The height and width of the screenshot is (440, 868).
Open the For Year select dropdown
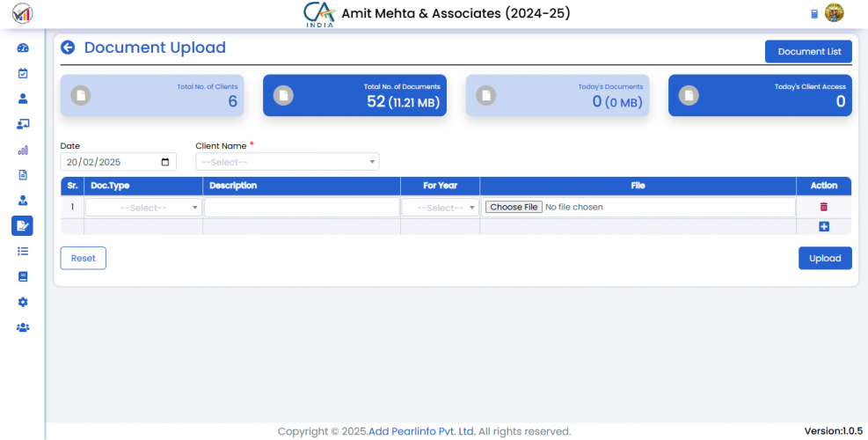click(440, 208)
